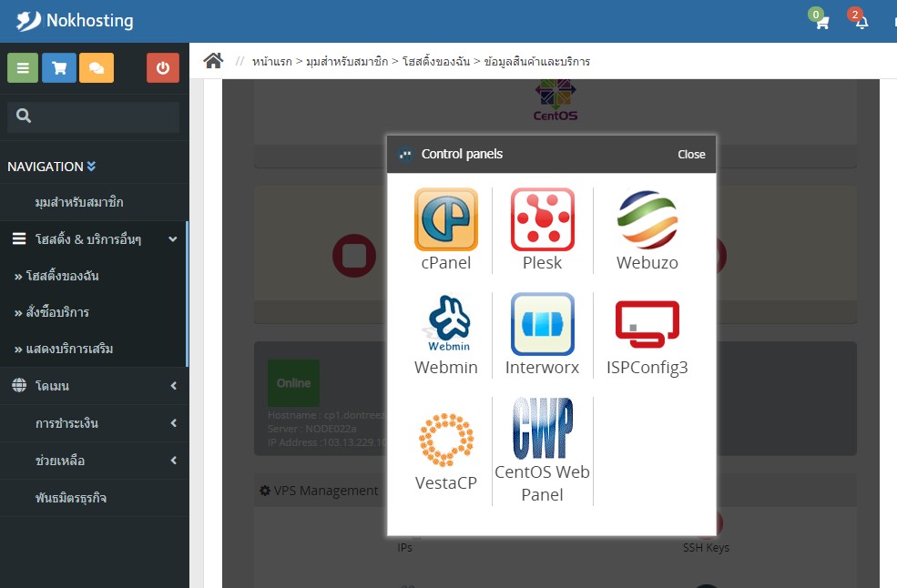Pick the Webuzo control panel icon
This screenshot has height=588, width=897.
[647, 219]
